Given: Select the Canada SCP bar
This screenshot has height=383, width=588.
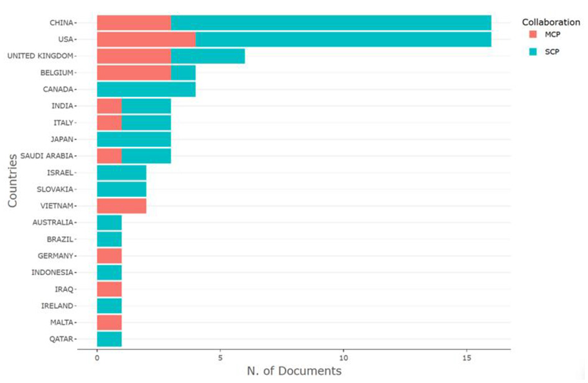Looking at the screenshot, I should point(146,89).
